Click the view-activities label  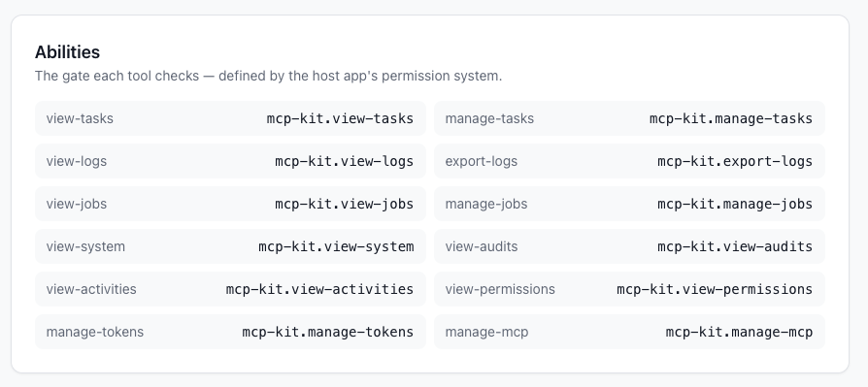tap(91, 289)
